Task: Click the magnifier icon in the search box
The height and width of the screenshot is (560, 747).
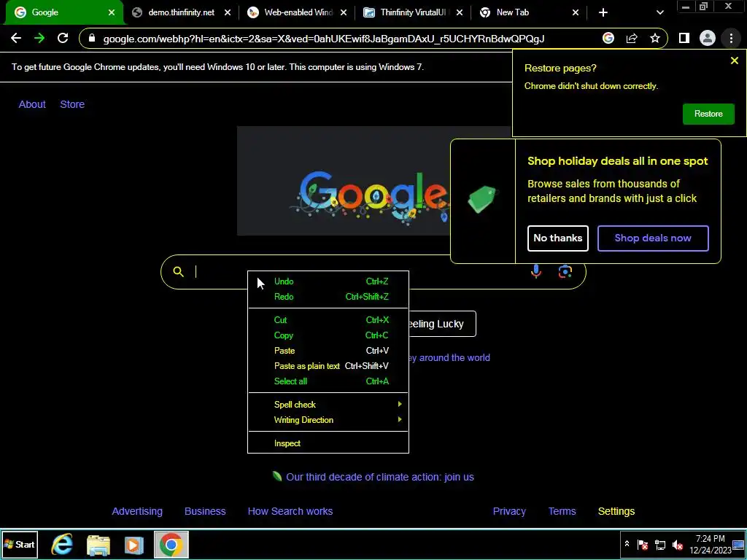Action: (178, 271)
